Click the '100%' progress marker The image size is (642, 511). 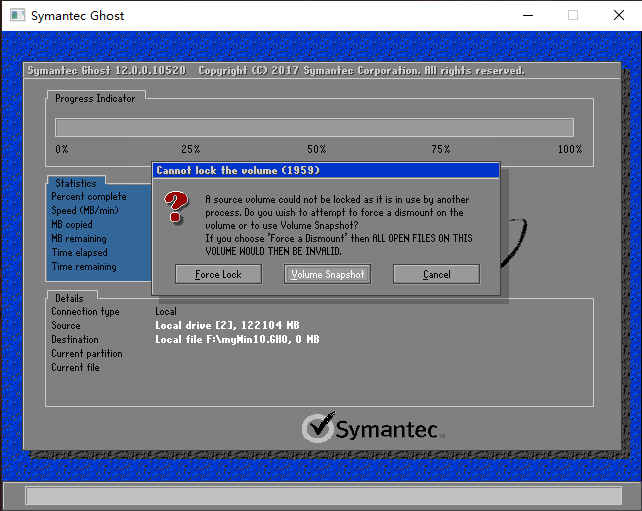point(570,149)
